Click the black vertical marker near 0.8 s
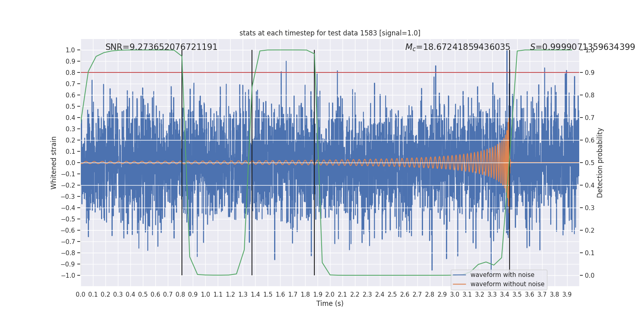Image resolution: width=644 pixels, height=322 pixels. [x=182, y=163]
